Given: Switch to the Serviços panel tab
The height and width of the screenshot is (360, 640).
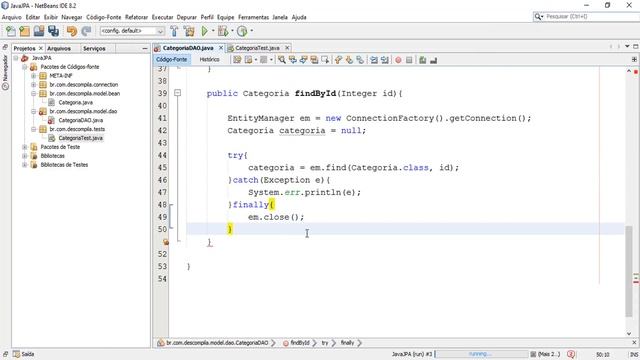Looking at the screenshot, I should (94, 48).
